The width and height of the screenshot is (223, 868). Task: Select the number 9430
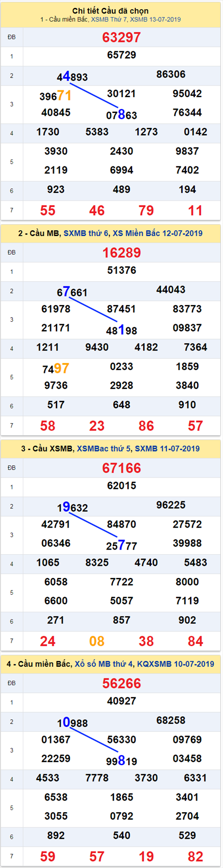point(97,347)
